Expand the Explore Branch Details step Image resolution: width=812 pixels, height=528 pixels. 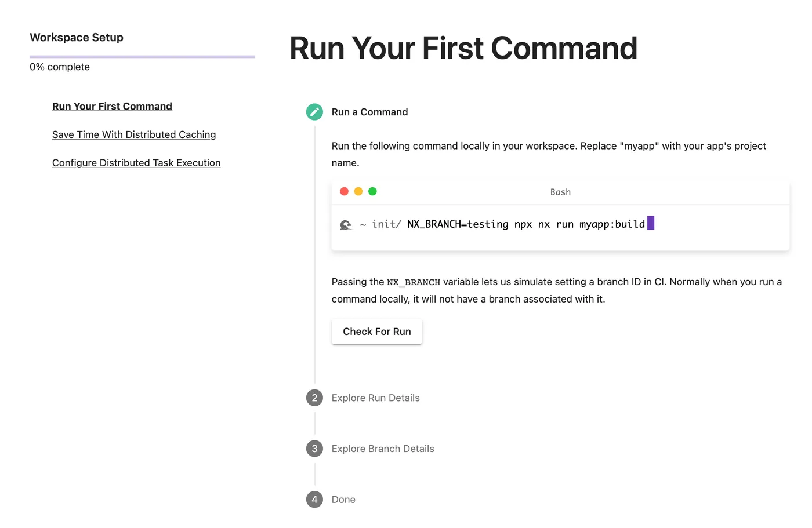(383, 449)
